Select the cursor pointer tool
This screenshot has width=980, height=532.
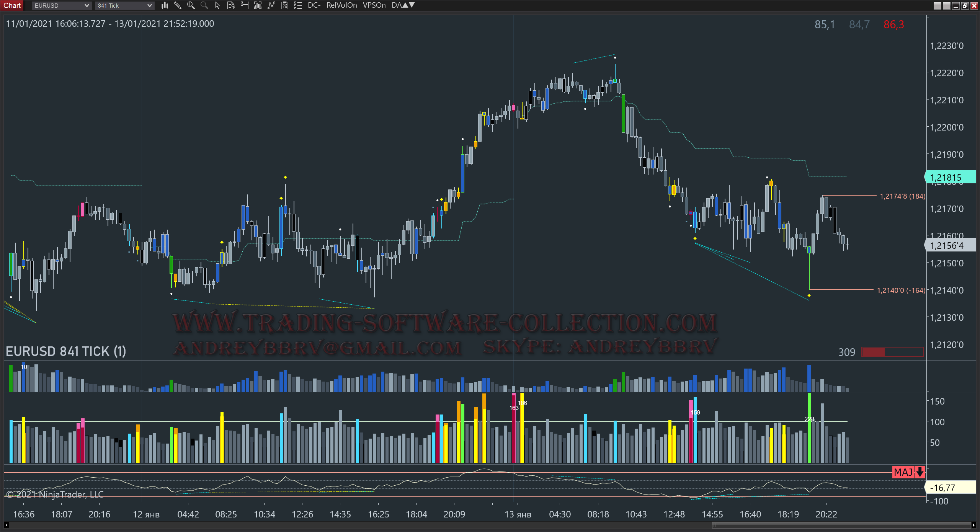point(217,5)
